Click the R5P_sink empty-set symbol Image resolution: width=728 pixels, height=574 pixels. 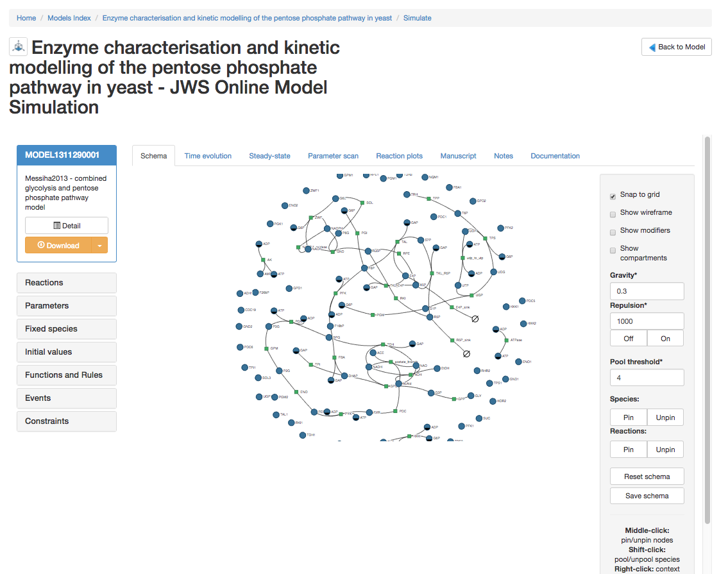point(467,354)
